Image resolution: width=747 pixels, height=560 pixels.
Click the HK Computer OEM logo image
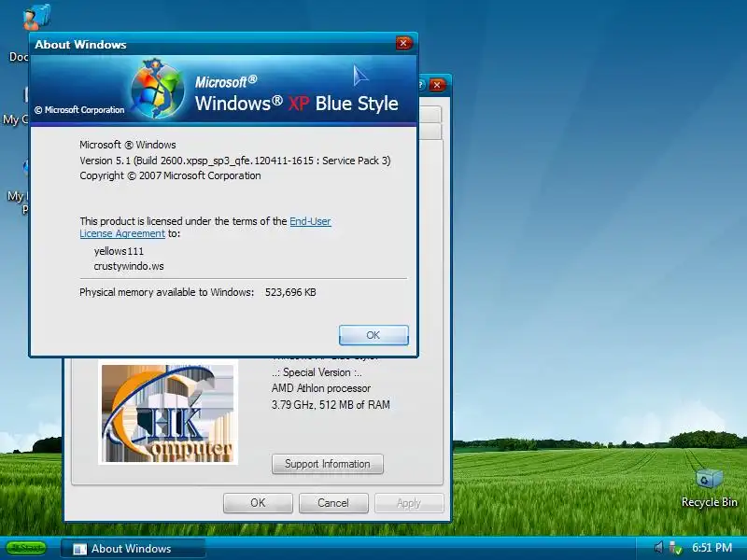(168, 413)
